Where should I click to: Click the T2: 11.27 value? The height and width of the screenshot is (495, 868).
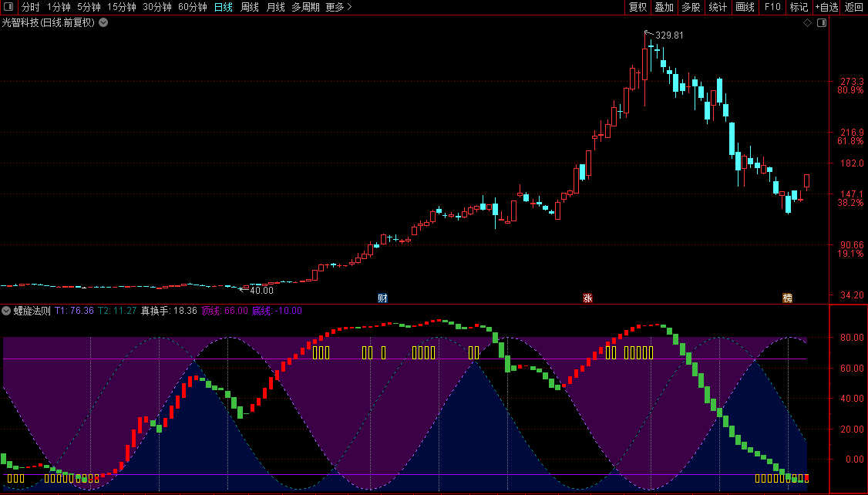tap(117, 311)
